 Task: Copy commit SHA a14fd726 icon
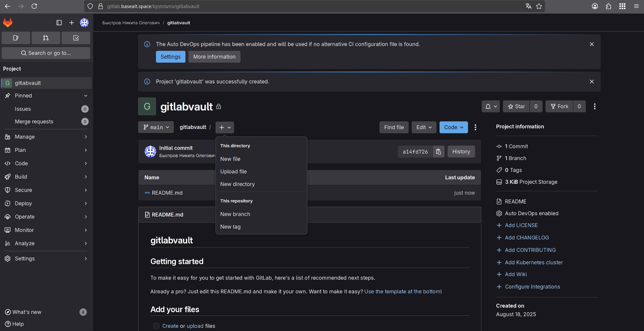pyautogui.click(x=439, y=152)
